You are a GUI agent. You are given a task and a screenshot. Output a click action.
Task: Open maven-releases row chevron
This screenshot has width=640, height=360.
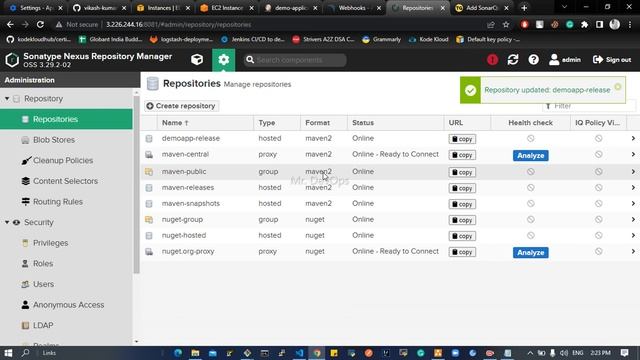click(x=633, y=187)
